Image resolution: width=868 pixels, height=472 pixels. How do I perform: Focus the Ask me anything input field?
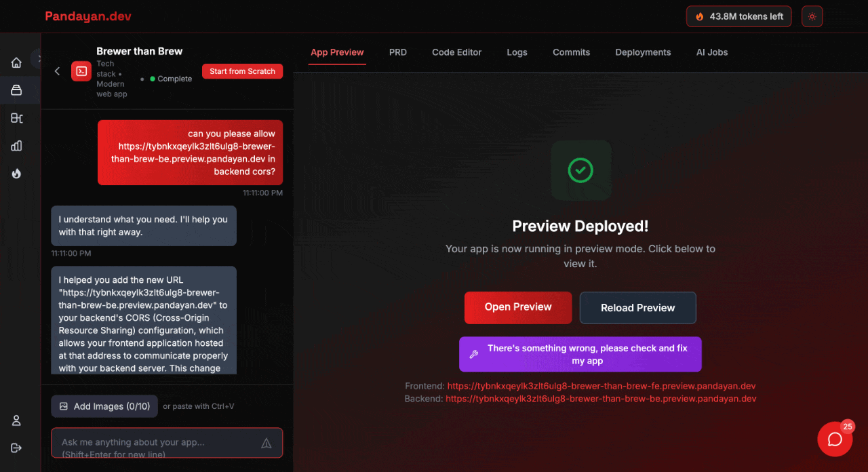click(x=167, y=442)
